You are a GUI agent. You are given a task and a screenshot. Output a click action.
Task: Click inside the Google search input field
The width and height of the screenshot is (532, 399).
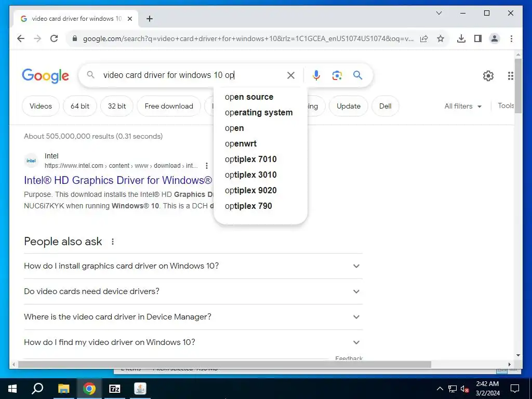point(192,75)
